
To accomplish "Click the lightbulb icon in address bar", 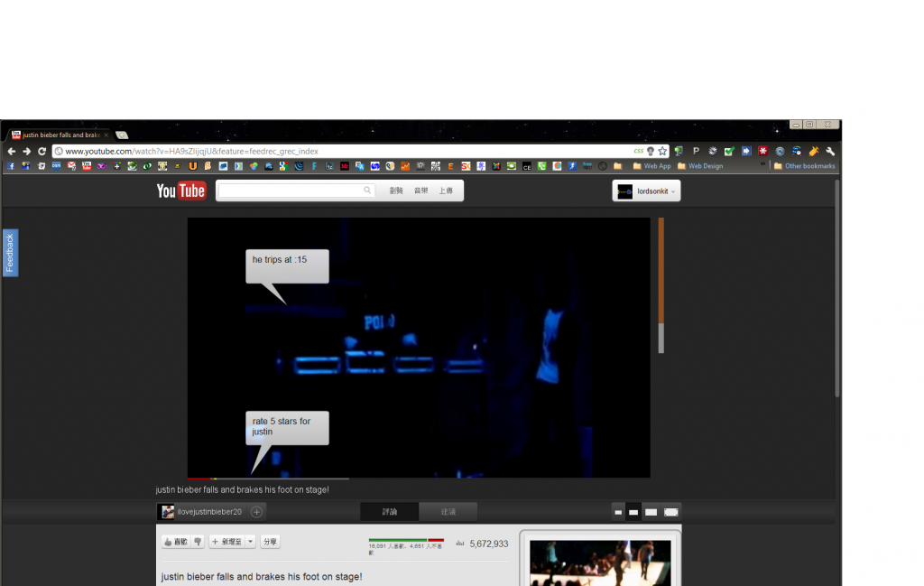I will pos(651,152).
